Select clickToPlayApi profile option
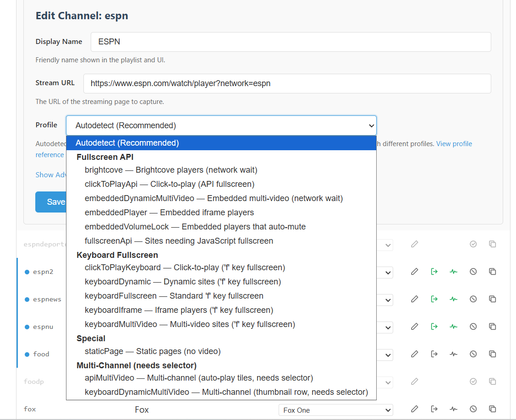 coord(221,184)
